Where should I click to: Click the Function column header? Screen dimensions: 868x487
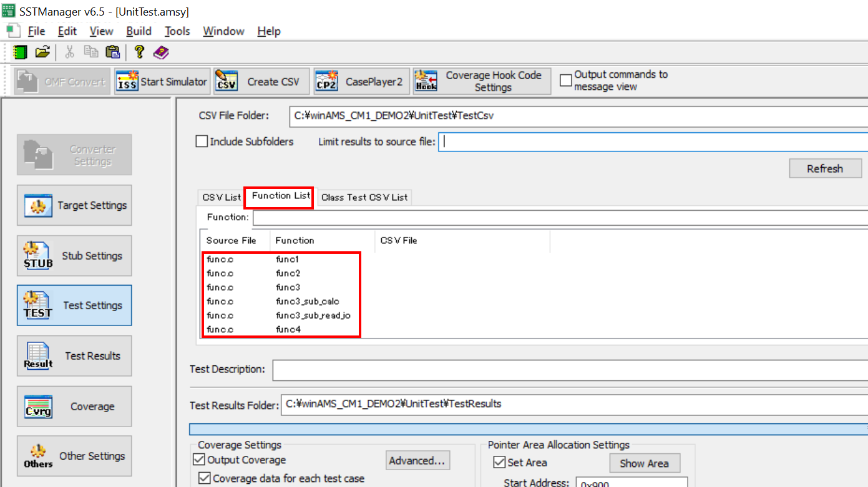pyautogui.click(x=322, y=241)
